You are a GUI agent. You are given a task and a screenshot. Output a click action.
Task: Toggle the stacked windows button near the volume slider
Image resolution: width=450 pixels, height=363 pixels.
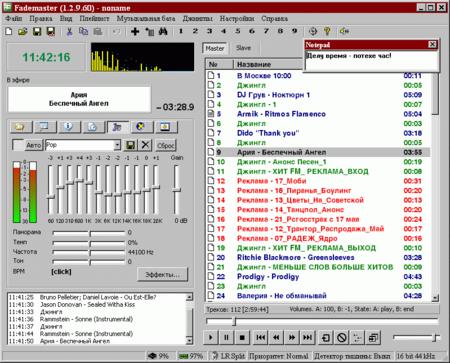coord(373,338)
